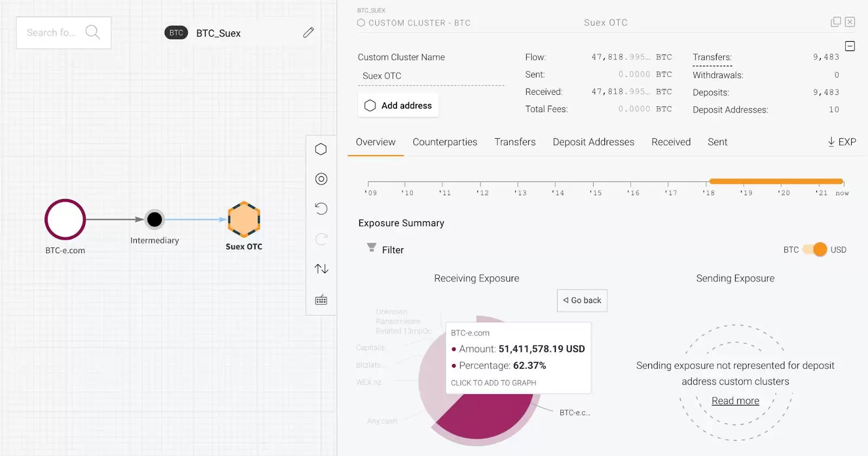
Task: Open the keyboard shortcuts icon
Action: pos(321,300)
